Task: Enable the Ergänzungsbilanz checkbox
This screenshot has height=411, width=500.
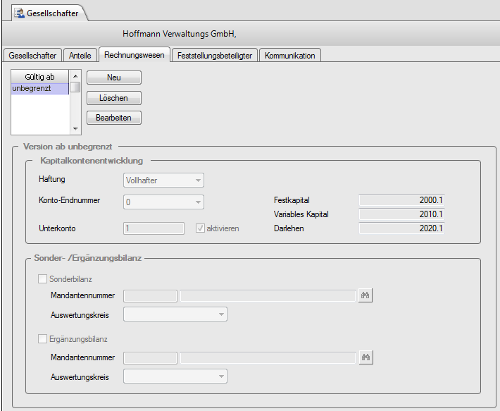Action: (42, 339)
